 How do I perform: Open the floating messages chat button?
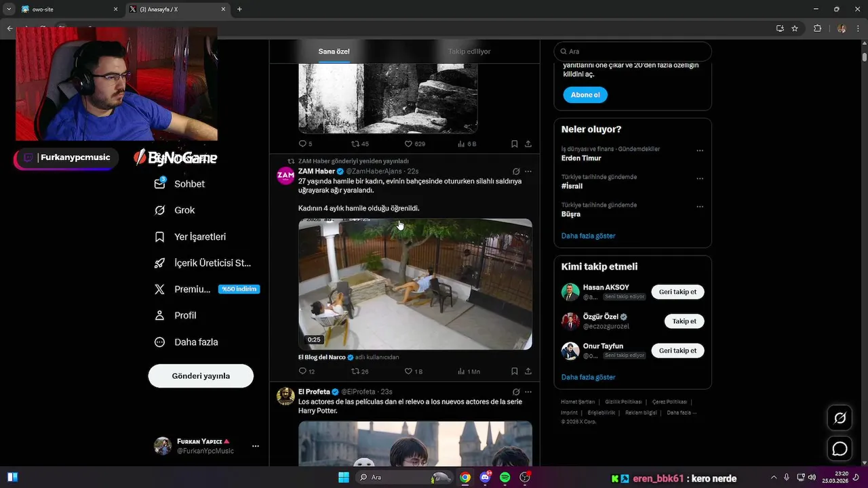840,449
